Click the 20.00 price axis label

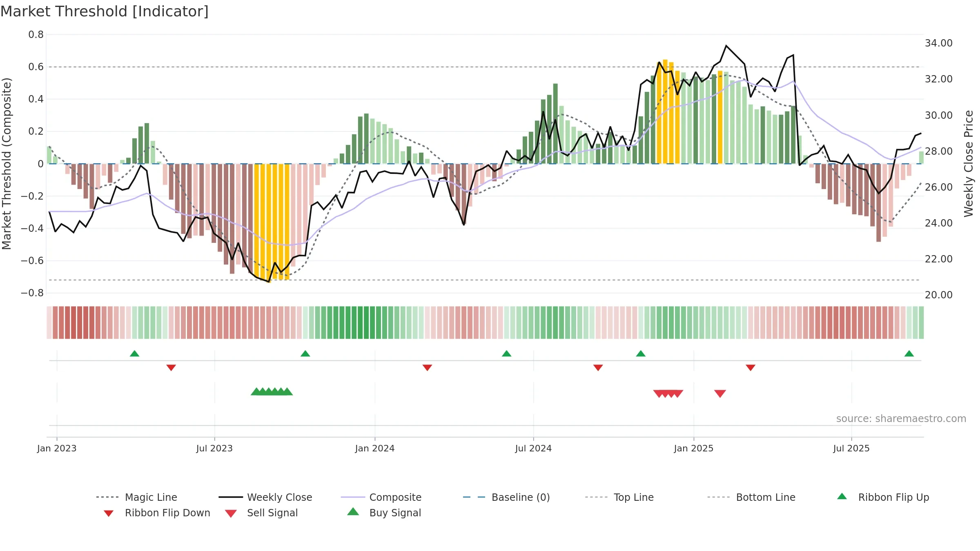pyautogui.click(x=939, y=295)
